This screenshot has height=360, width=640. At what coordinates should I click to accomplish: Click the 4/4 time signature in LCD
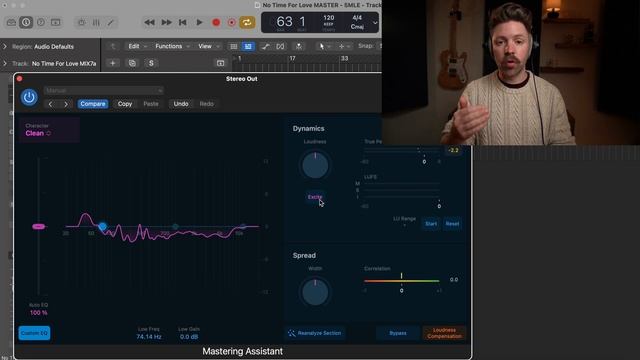point(357,18)
